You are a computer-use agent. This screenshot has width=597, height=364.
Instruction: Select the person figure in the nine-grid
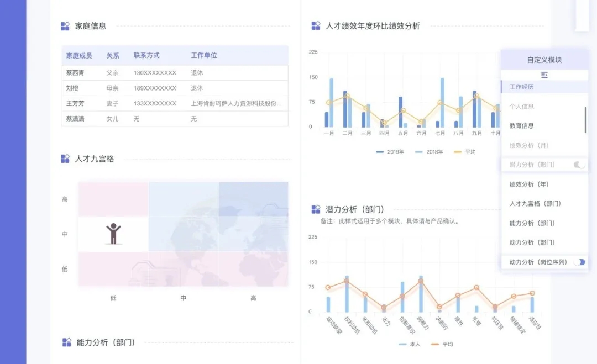113,234
